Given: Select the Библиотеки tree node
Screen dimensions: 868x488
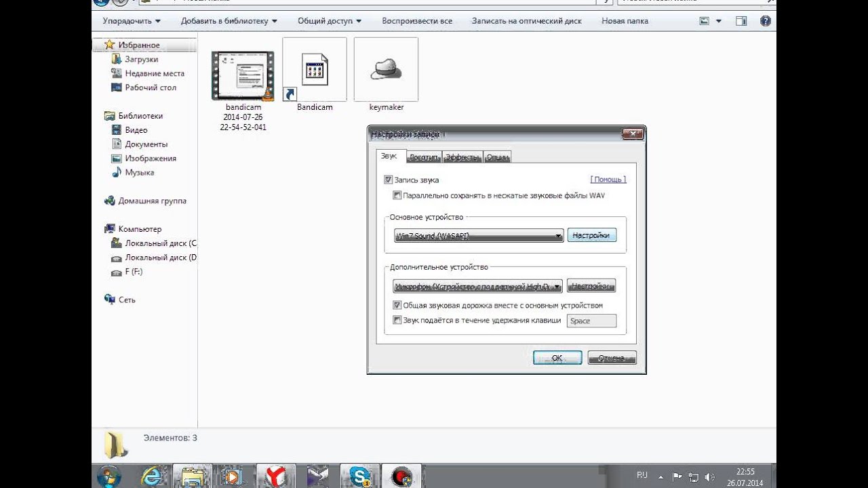Looking at the screenshot, I should [140, 116].
